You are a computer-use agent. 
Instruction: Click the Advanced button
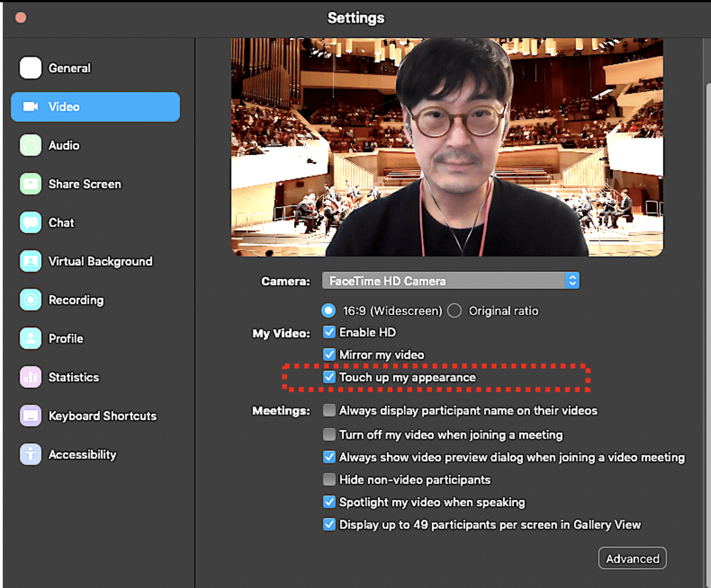click(x=632, y=558)
